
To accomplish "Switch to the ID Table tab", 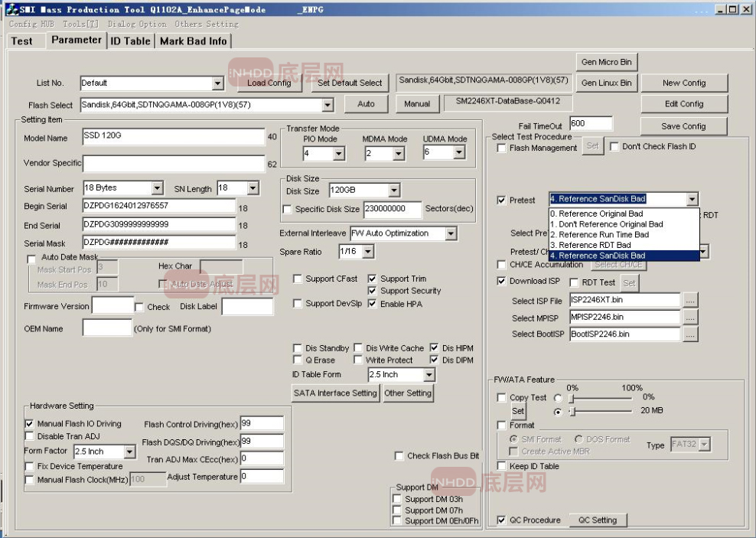I will [x=131, y=41].
